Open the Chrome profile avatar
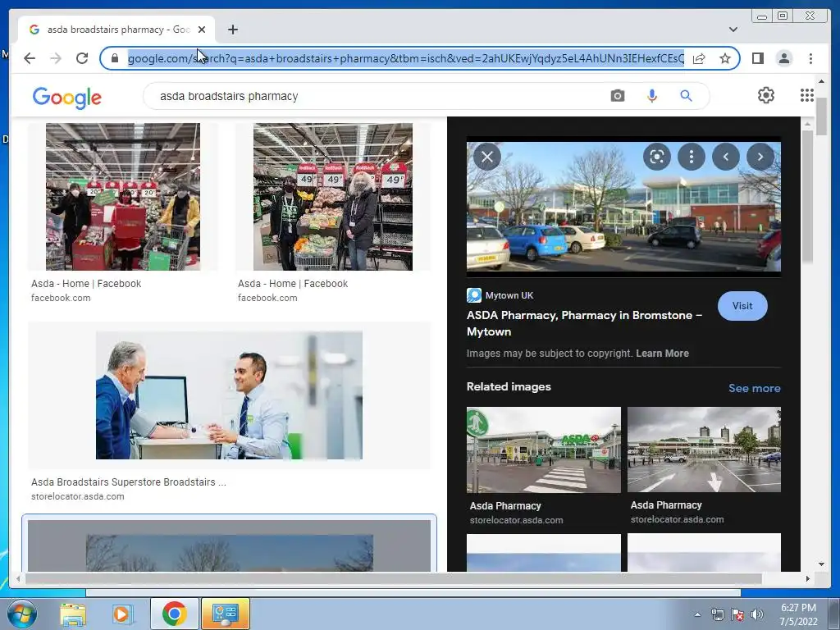Viewport: 840px width, 630px height. click(783, 58)
